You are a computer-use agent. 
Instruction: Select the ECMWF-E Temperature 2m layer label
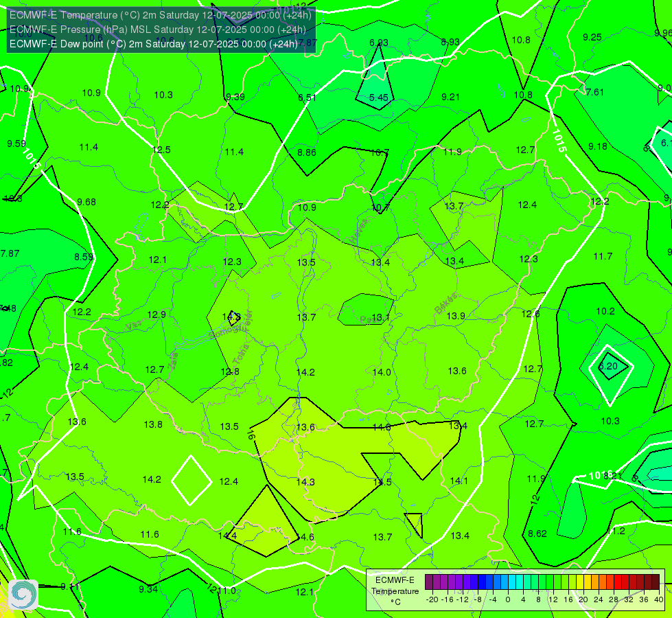(x=161, y=15)
